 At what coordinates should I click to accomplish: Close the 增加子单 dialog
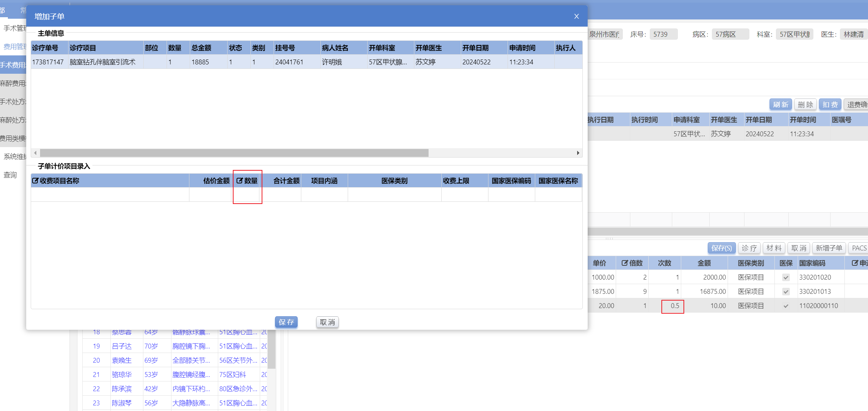tap(576, 16)
